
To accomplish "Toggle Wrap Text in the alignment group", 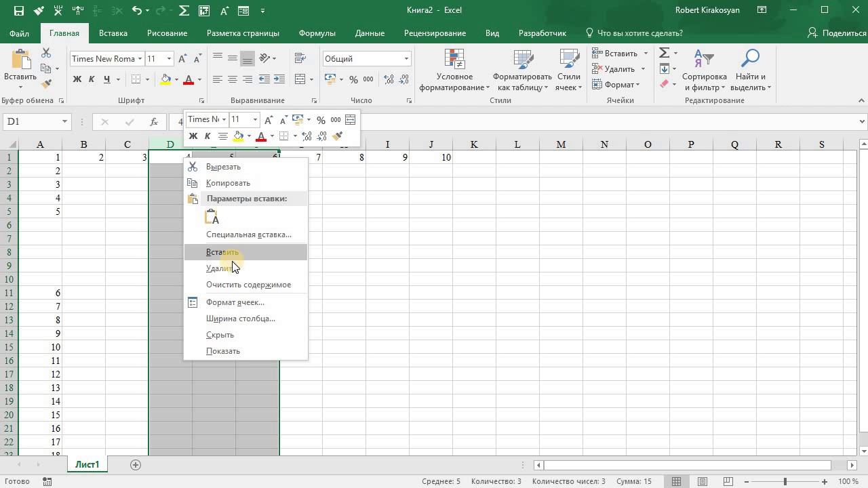I will [x=300, y=58].
